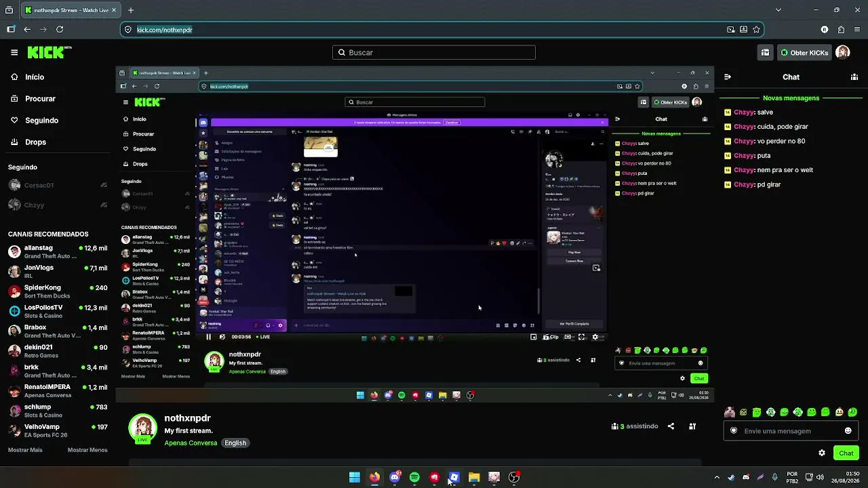Open recommended channel JonVlogs
The height and width of the screenshot is (488, 868).
pos(58,272)
